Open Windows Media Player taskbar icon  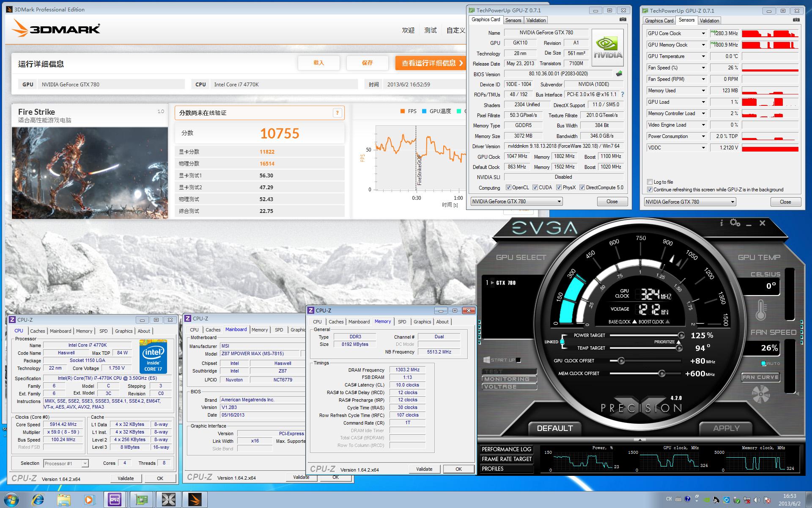89,500
